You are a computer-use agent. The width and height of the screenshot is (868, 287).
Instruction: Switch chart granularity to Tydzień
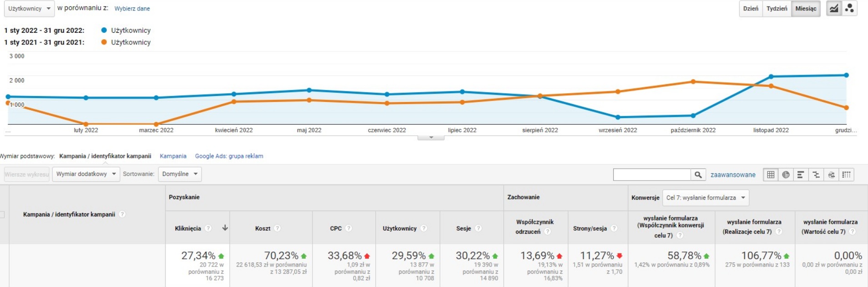[777, 9]
